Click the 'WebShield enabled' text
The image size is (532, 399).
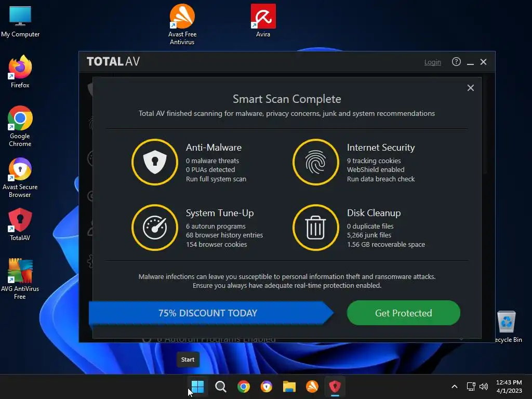pyautogui.click(x=376, y=170)
